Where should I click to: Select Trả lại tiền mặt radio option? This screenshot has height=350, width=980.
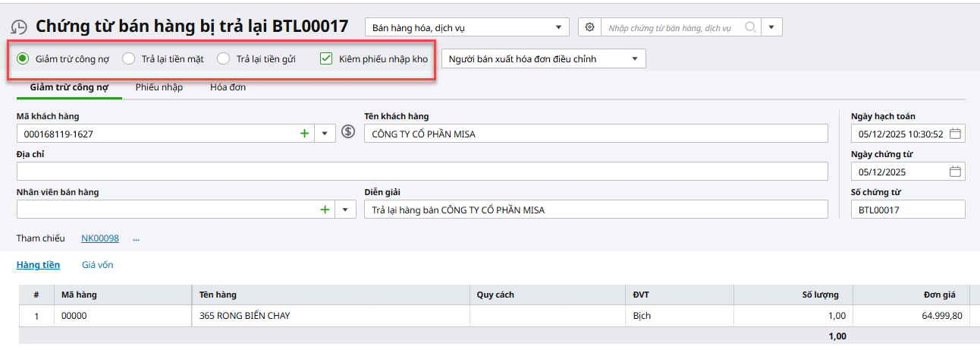point(129,58)
